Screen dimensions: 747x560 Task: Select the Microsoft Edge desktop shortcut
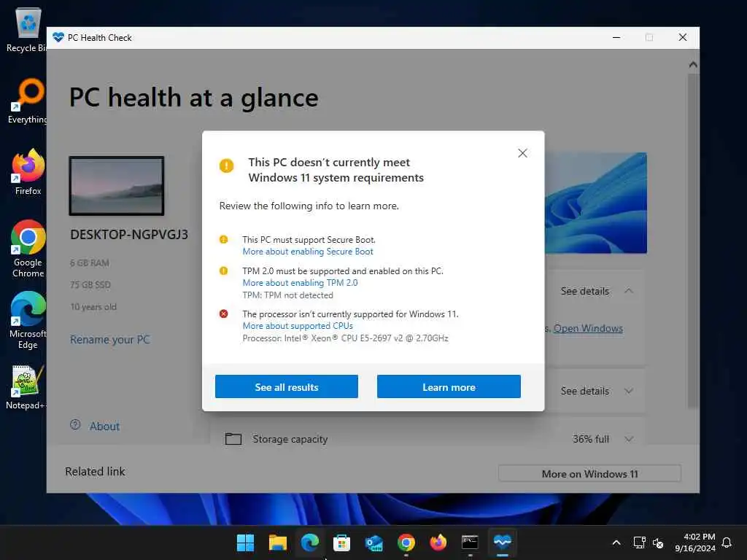(x=28, y=320)
